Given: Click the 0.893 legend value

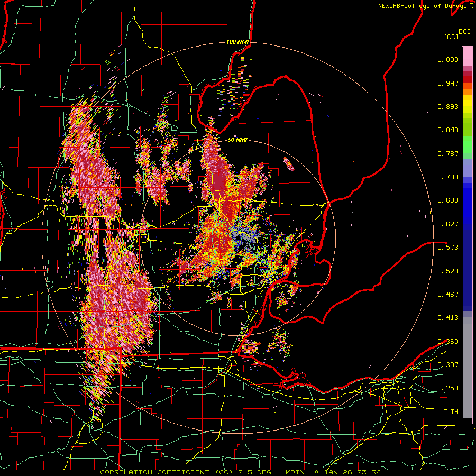Looking at the screenshot, I should [448, 106].
